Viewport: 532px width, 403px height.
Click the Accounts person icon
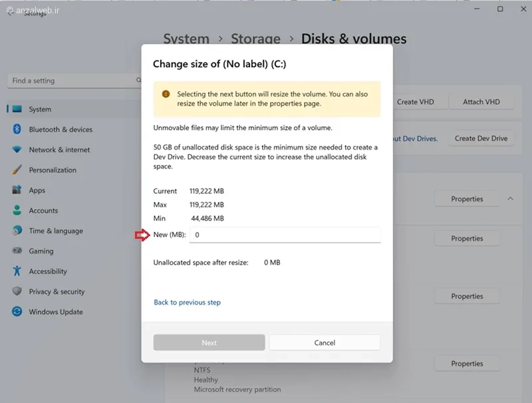point(17,210)
